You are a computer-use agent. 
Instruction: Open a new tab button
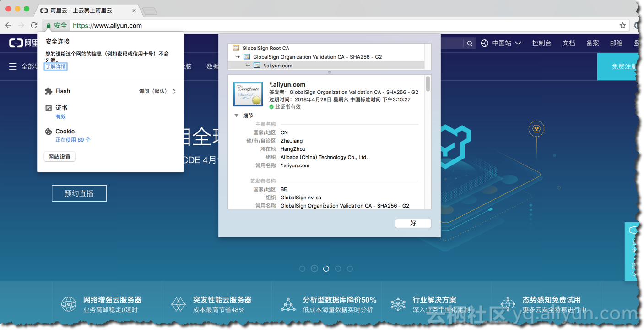[x=150, y=11]
